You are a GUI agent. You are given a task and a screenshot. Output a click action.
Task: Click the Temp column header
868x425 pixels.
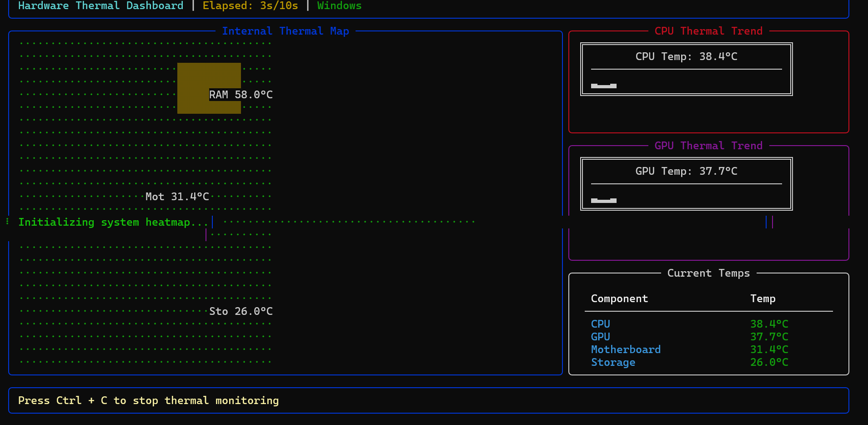point(763,299)
